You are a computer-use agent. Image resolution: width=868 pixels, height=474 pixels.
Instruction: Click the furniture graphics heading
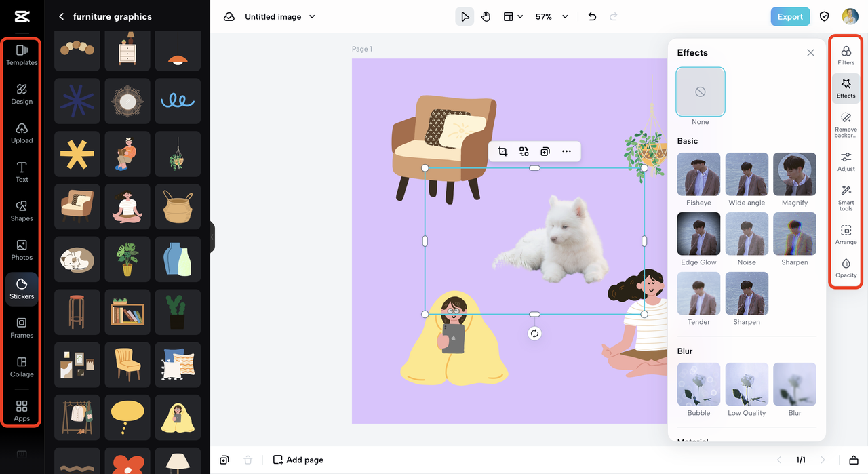point(113,16)
